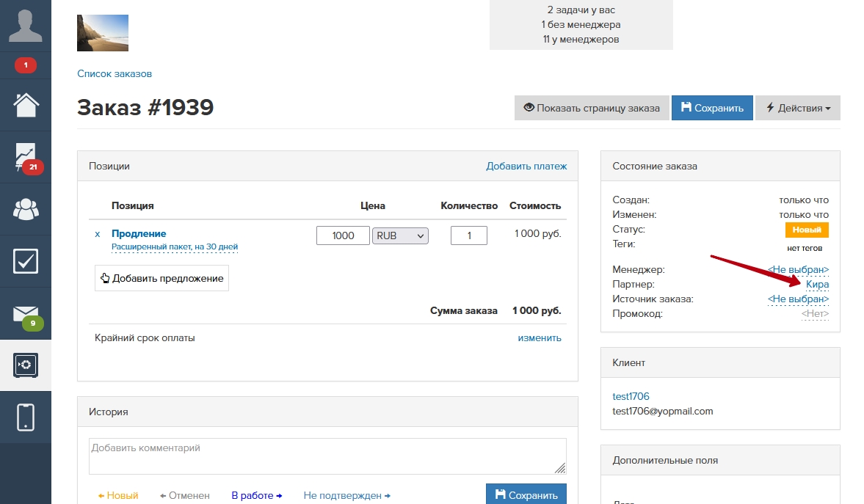This screenshot has height=504, width=864.
Task: Remove the Продление position with x
Action: pos(98,235)
